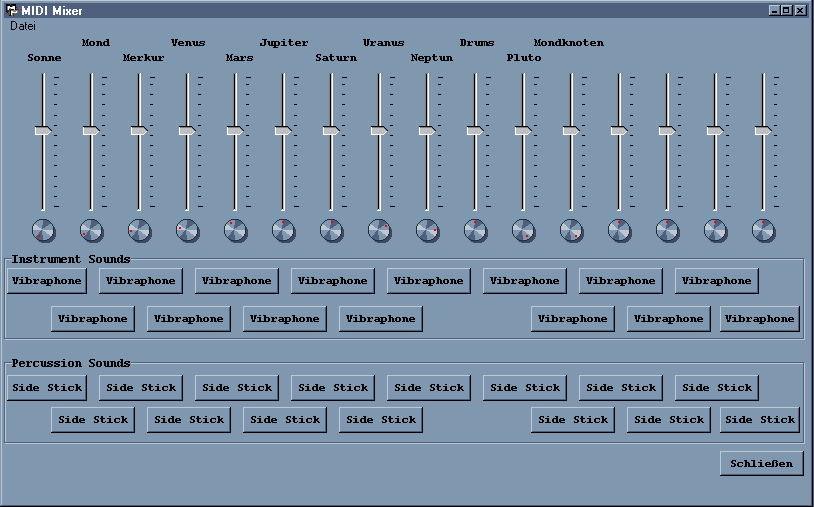Image resolution: width=814 pixels, height=507 pixels.
Task: Click the Venus channel volume slider handle
Action: click(187, 130)
